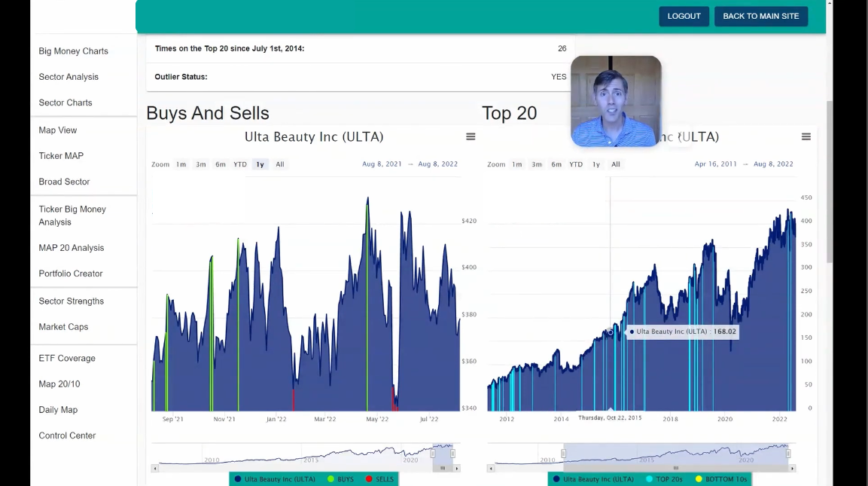Go to Ticker MAP page
The image size is (868, 486).
pos(61,156)
